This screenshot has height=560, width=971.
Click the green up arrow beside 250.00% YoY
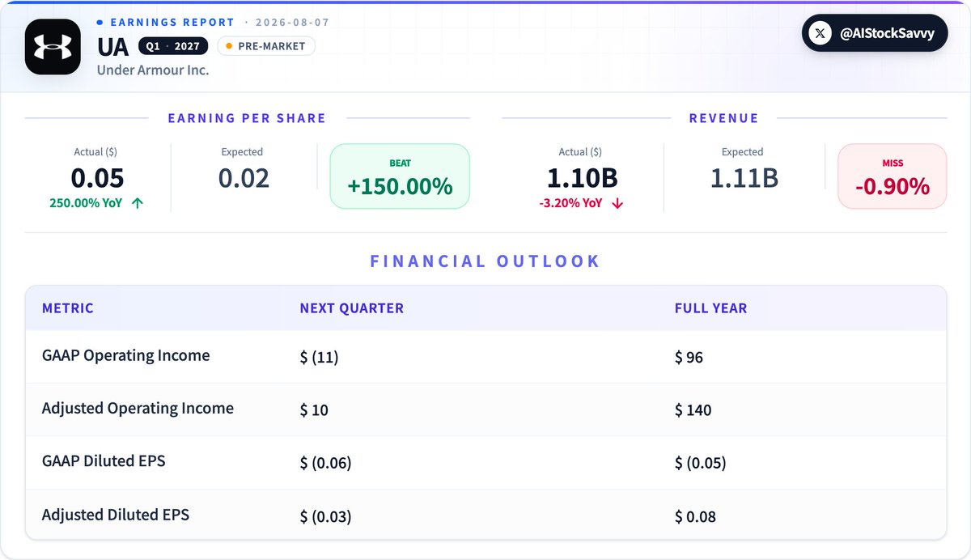coord(137,203)
